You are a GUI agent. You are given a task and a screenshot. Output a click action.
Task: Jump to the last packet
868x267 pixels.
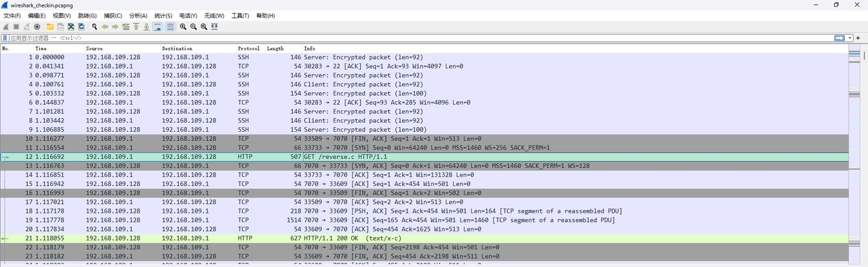click(146, 26)
